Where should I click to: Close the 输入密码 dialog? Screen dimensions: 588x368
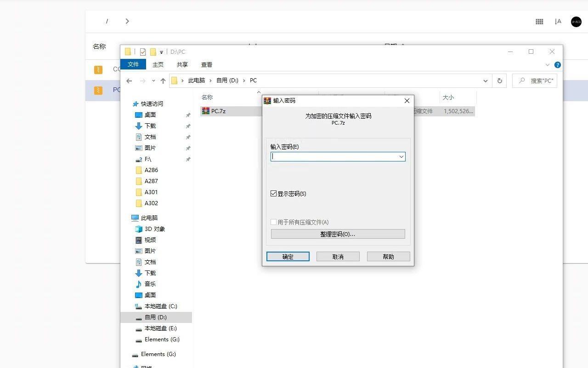407,101
